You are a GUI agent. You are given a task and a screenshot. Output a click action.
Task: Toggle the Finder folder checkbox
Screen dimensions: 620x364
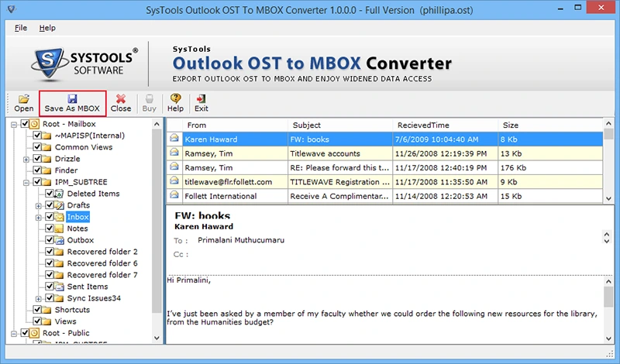(37, 170)
